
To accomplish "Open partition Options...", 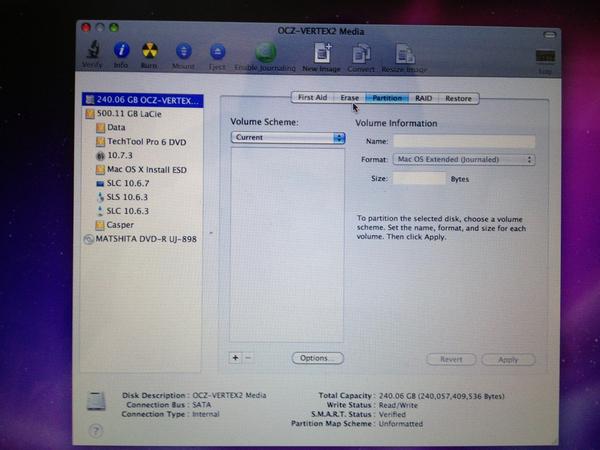I will pyautogui.click(x=318, y=358).
